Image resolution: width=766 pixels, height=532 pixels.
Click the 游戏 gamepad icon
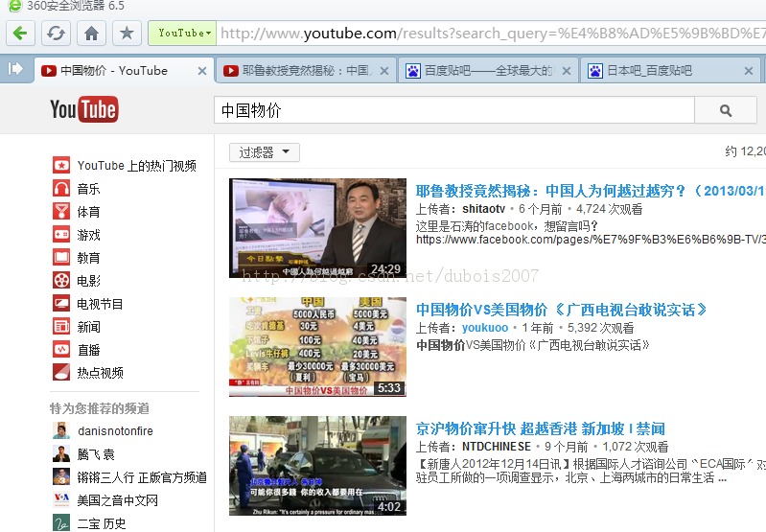coord(61,234)
